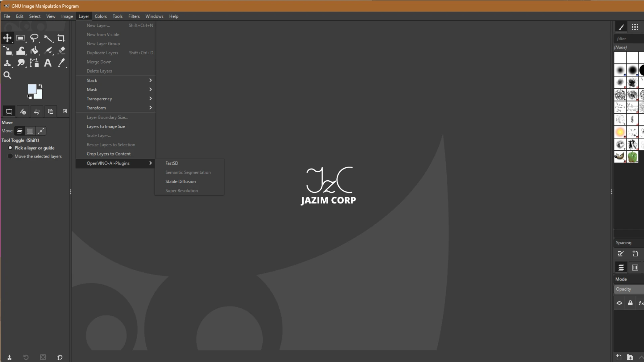Image resolution: width=644 pixels, height=362 pixels.
Task: Set Move mode to layer
Action: click(x=20, y=131)
